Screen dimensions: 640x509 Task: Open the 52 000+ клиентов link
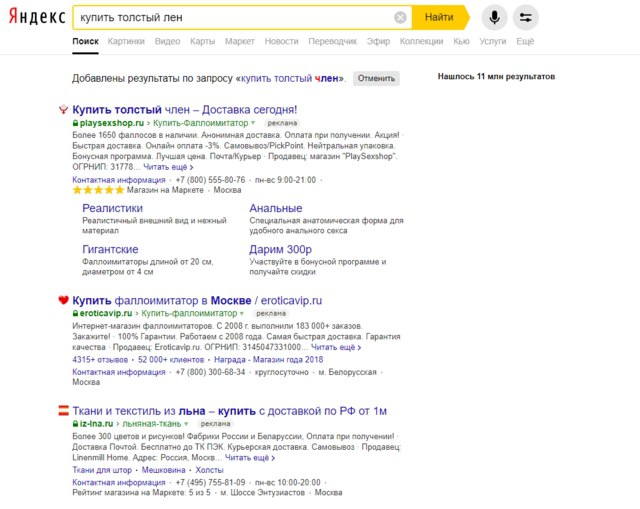click(x=171, y=360)
